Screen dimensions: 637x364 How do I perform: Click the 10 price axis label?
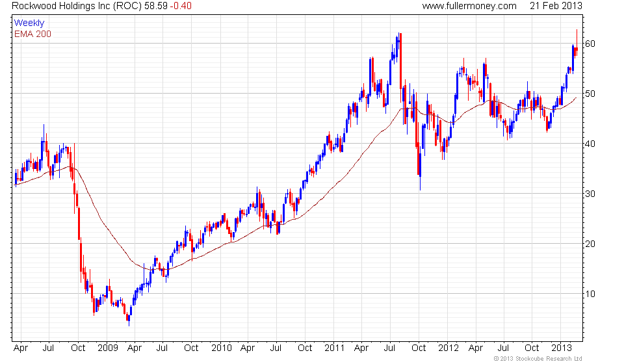pos(590,294)
